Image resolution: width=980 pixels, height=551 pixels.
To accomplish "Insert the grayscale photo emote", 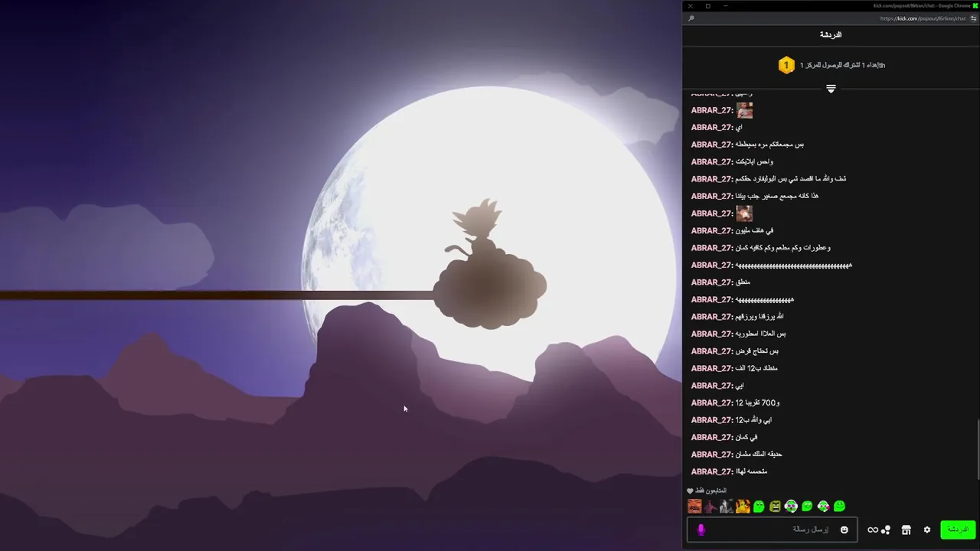I will 727,506.
